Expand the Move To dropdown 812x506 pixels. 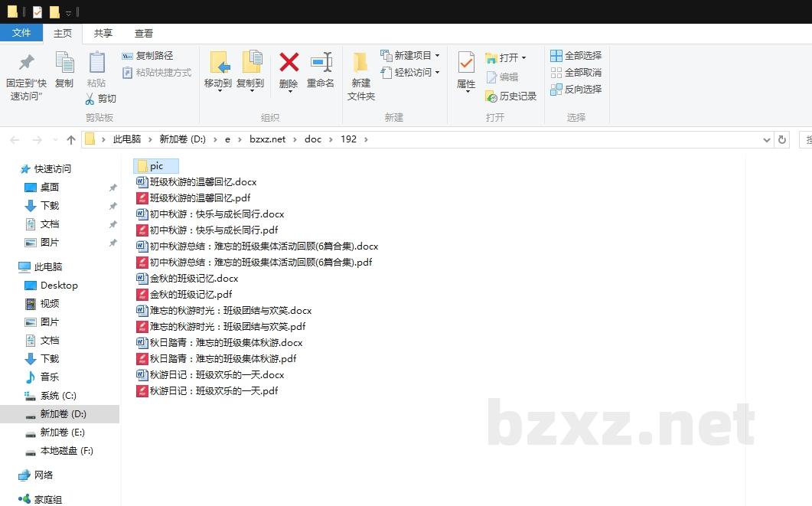click(218, 90)
